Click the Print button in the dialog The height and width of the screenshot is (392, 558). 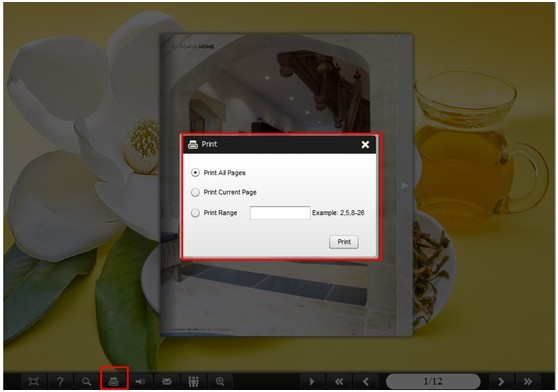pos(344,242)
